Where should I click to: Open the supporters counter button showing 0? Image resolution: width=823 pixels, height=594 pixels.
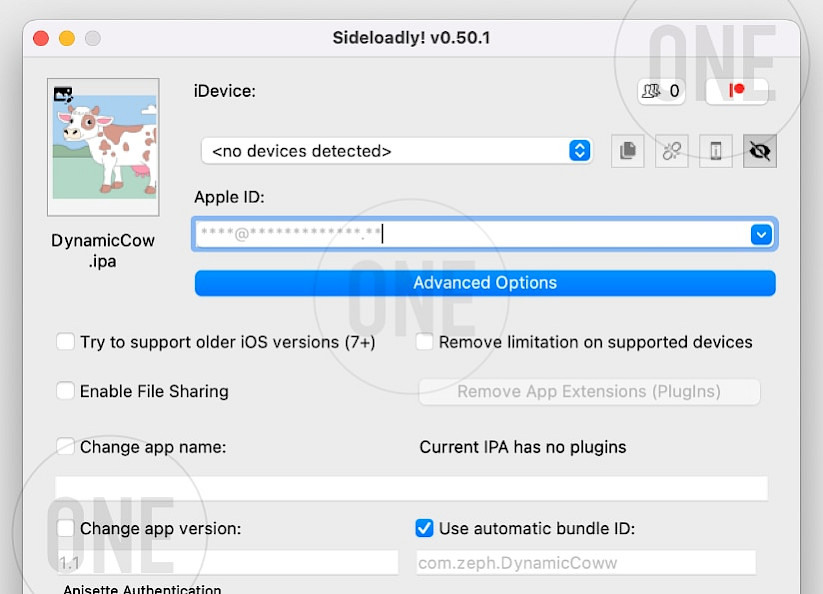[x=661, y=92]
